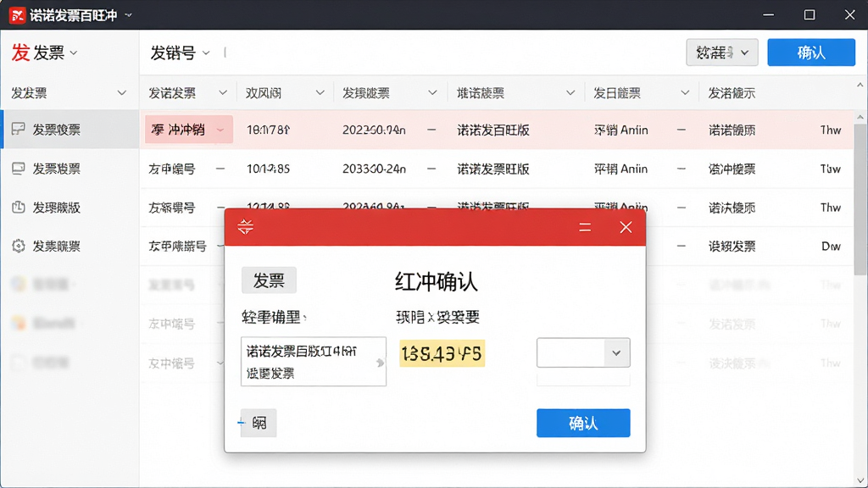Click the down arrow at the scrollbar bottom
This screenshot has height=488, width=868.
[x=860, y=480]
